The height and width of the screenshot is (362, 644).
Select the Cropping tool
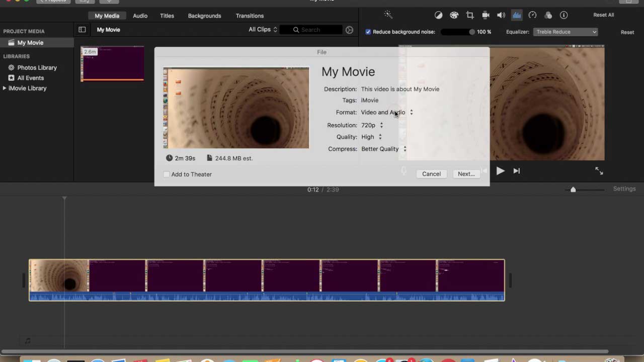470,15
